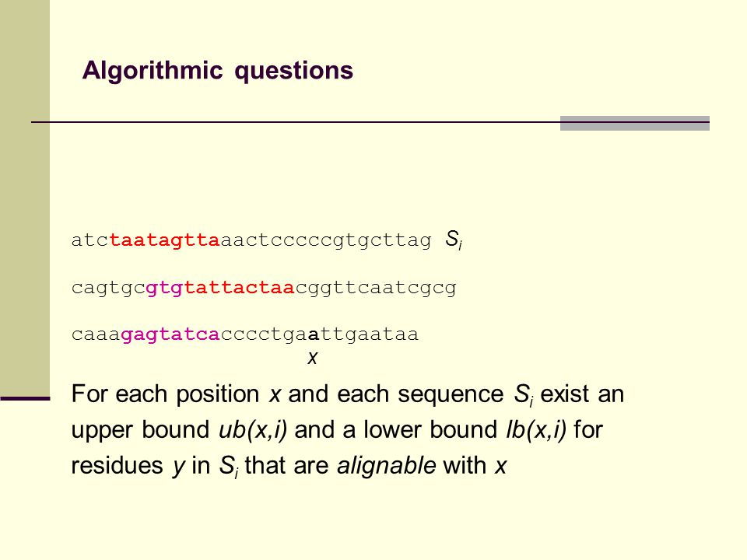The image size is (747, 560).
Task: Click the dark purple accent line at sidebar bottom
Action: [x=25, y=398]
